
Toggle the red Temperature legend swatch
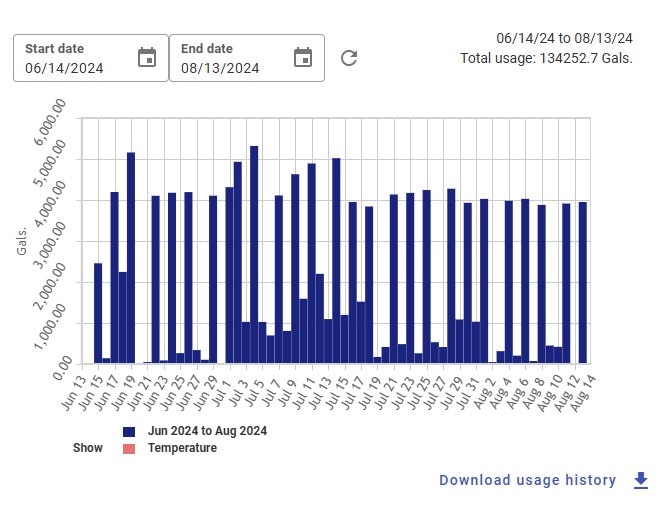[129, 448]
